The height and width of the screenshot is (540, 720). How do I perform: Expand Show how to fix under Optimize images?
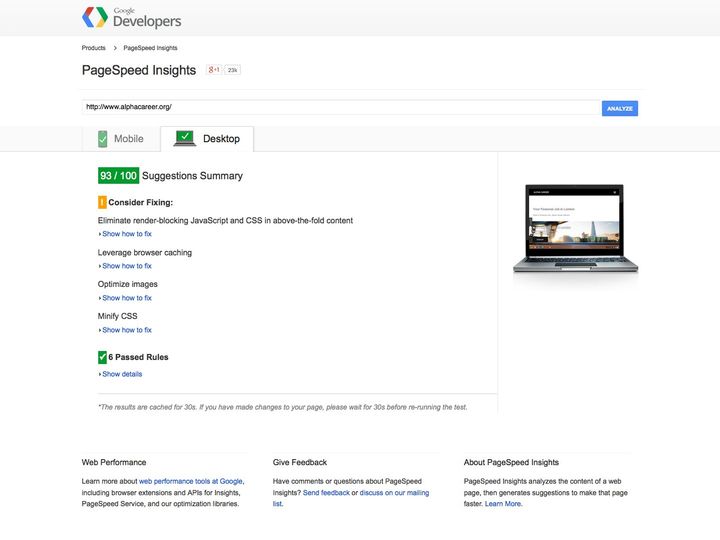coord(125,298)
